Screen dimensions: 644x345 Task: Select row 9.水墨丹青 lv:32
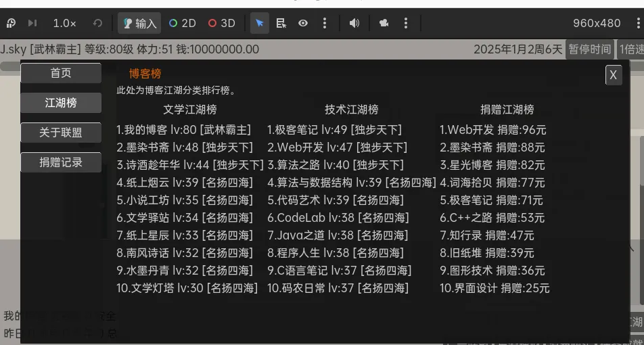click(185, 271)
